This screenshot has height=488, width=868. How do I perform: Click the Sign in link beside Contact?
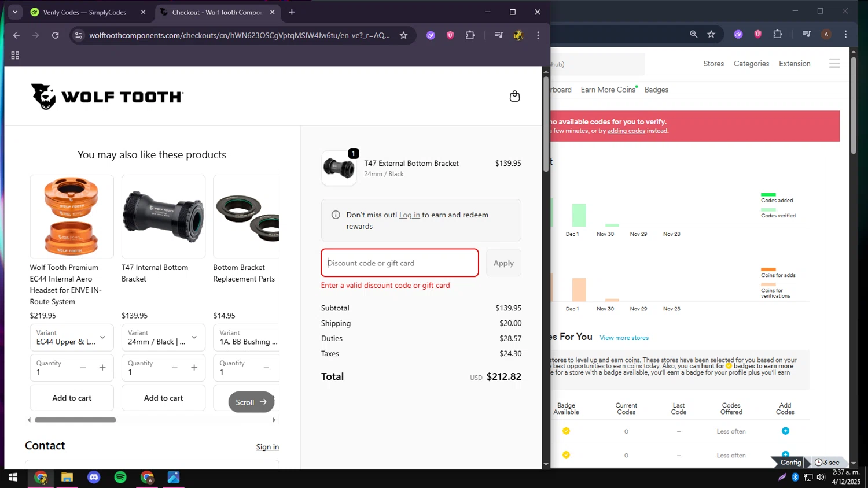[267, 447]
